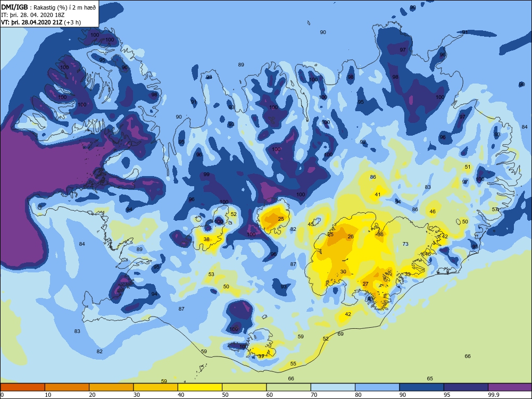Click the legend tick label 10

coord(48,395)
